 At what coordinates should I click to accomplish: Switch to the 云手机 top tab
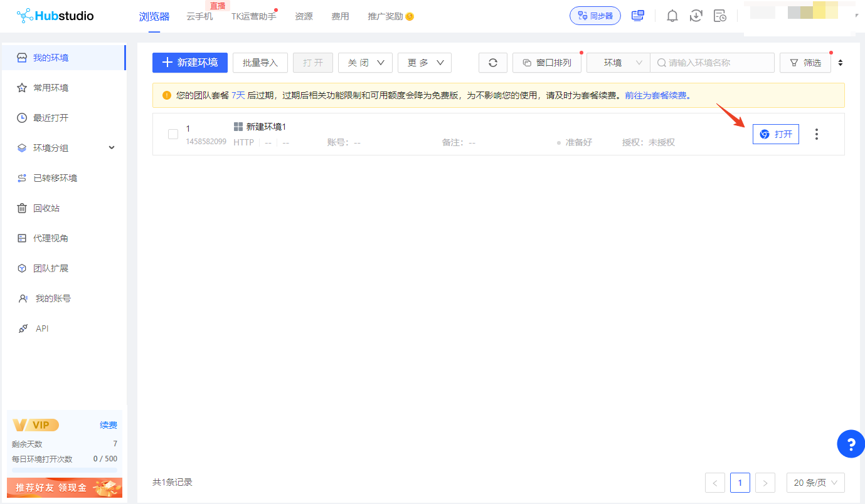click(x=199, y=16)
